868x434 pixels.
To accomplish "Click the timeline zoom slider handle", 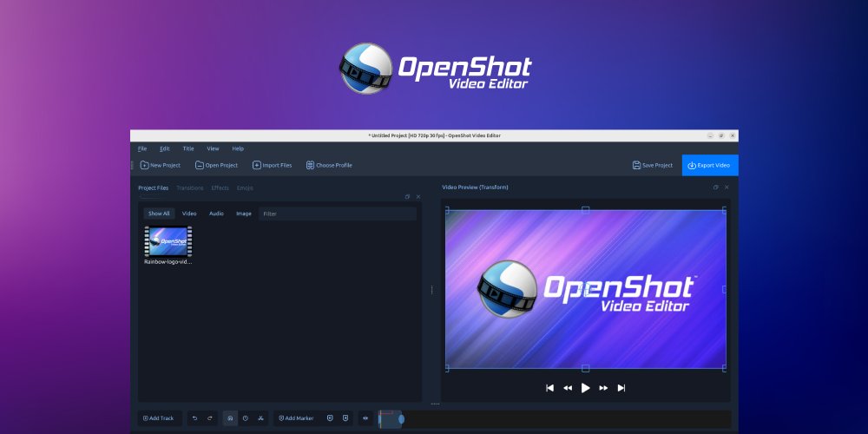I will 401,419.
